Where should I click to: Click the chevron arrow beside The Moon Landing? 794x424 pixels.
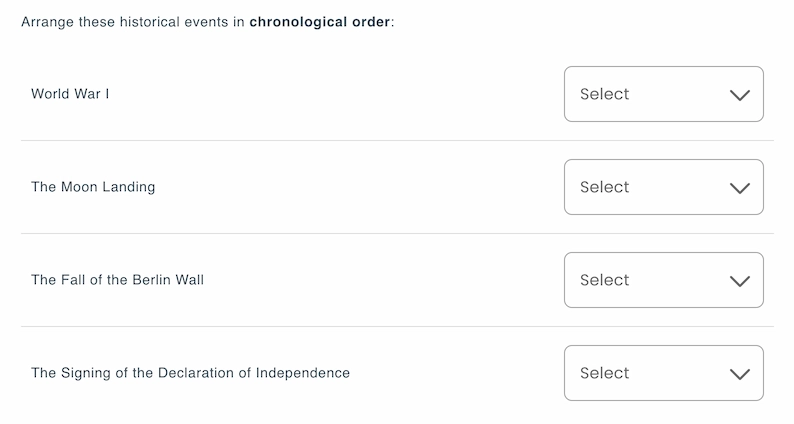click(740, 188)
